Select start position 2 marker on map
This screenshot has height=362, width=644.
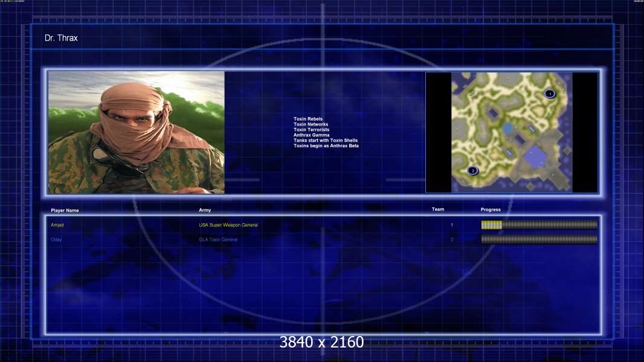click(x=473, y=171)
